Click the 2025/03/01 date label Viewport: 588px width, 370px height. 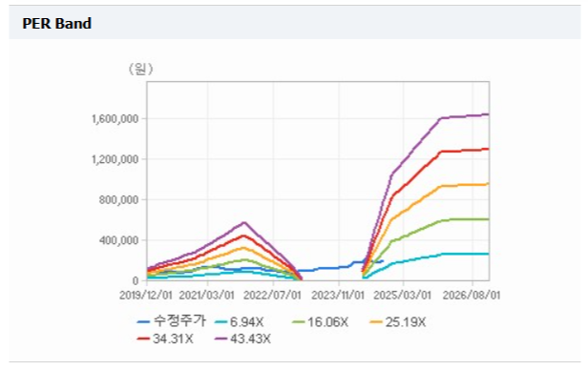coord(403,295)
